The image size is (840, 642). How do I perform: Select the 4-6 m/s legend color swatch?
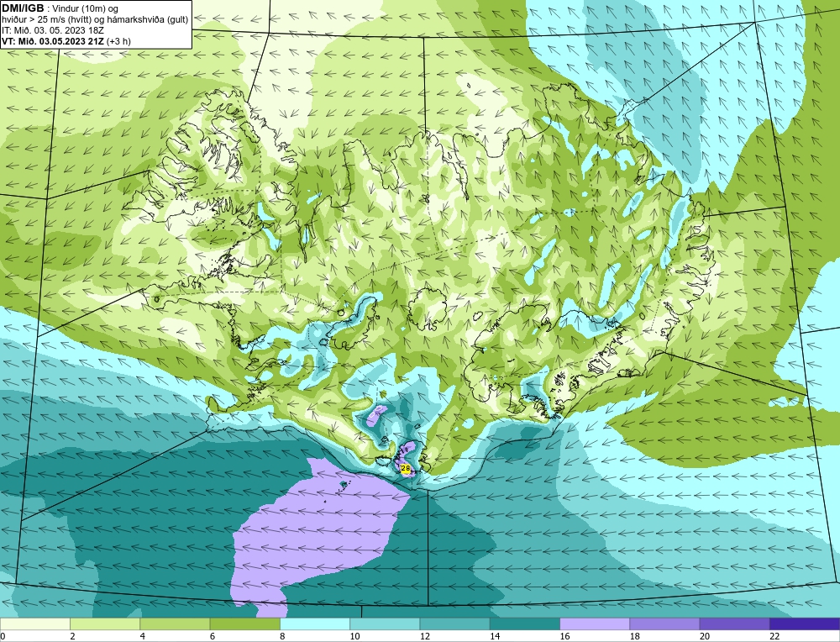tap(176, 624)
